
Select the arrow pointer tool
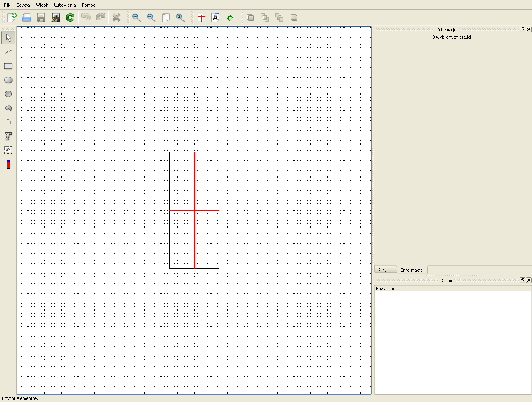tap(8, 38)
